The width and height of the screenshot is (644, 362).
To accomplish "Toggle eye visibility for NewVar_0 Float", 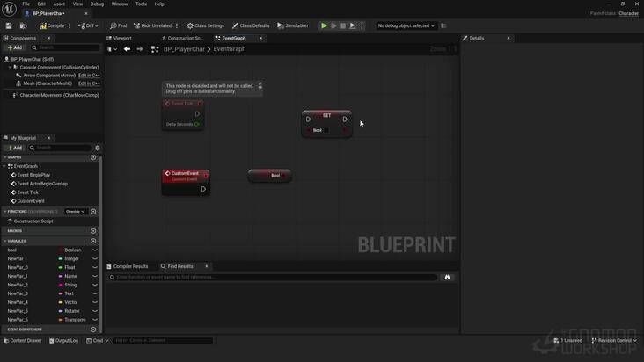I will point(95,268).
